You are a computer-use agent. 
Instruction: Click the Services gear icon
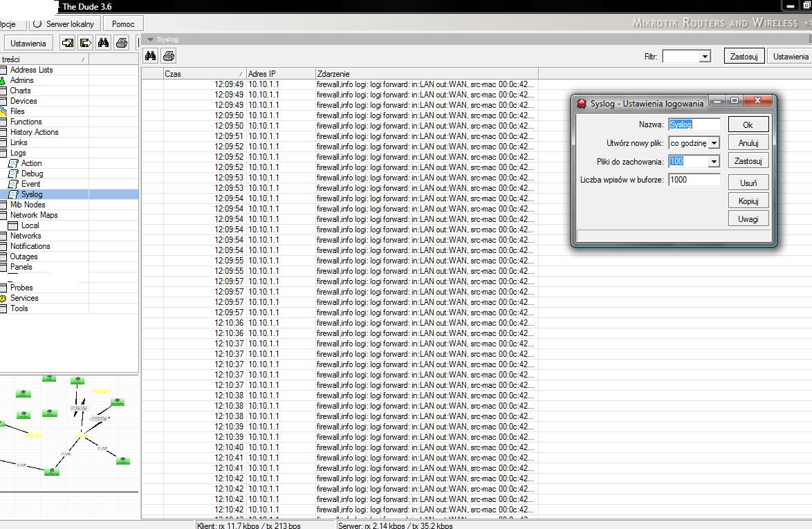[3, 298]
